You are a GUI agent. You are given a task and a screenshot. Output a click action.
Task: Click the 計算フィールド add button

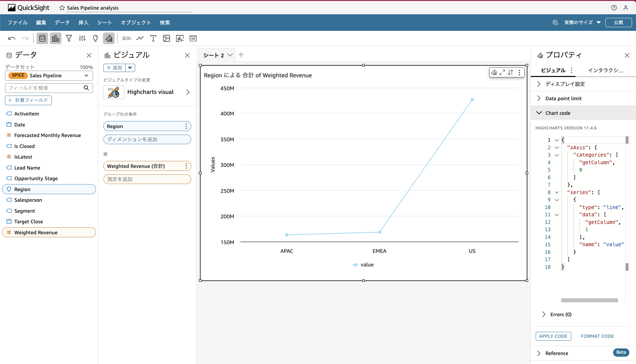click(28, 100)
